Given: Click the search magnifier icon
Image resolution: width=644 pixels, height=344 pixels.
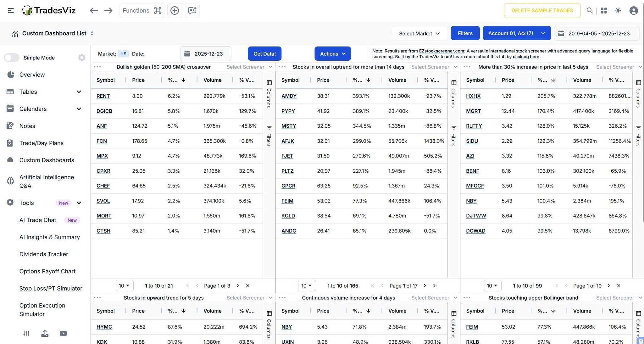Looking at the screenshot, I should 589,10.
